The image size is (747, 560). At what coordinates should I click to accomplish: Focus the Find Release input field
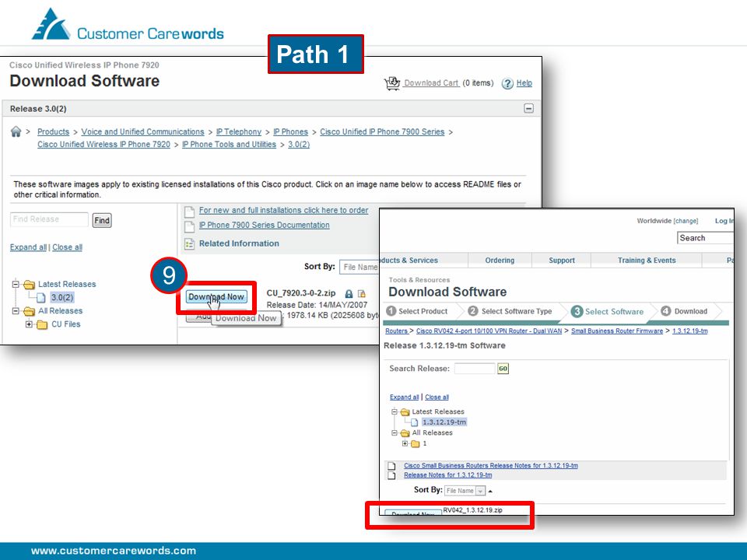tap(49, 219)
